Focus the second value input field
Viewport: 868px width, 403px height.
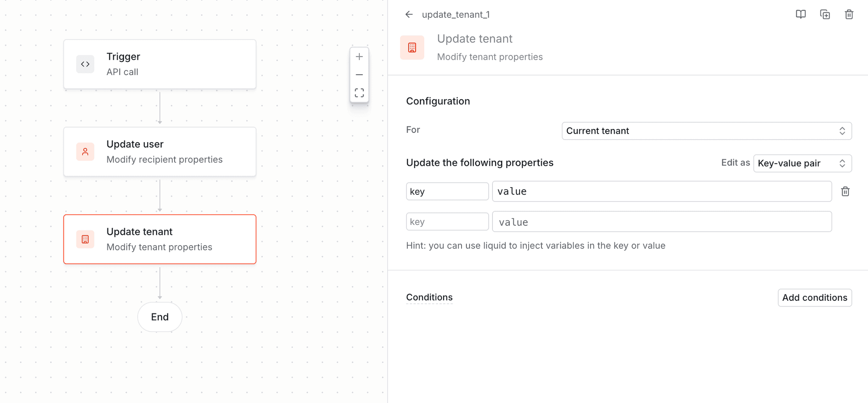[x=662, y=221]
